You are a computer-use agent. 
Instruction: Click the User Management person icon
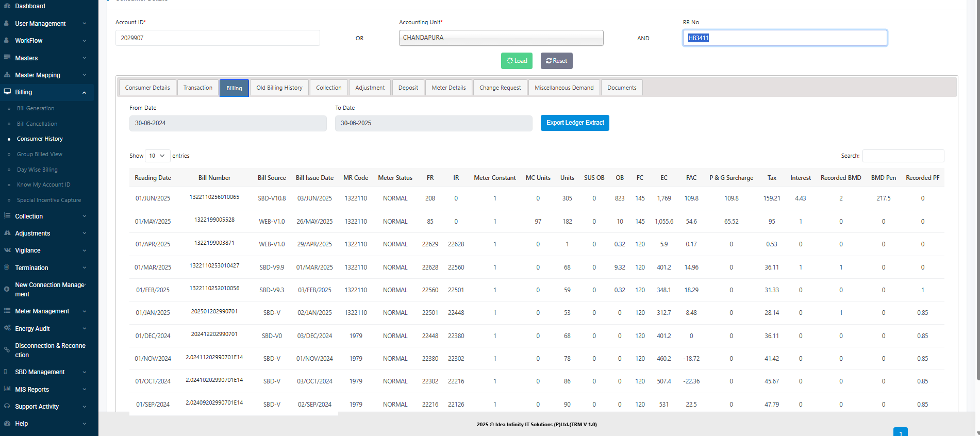[7, 23]
